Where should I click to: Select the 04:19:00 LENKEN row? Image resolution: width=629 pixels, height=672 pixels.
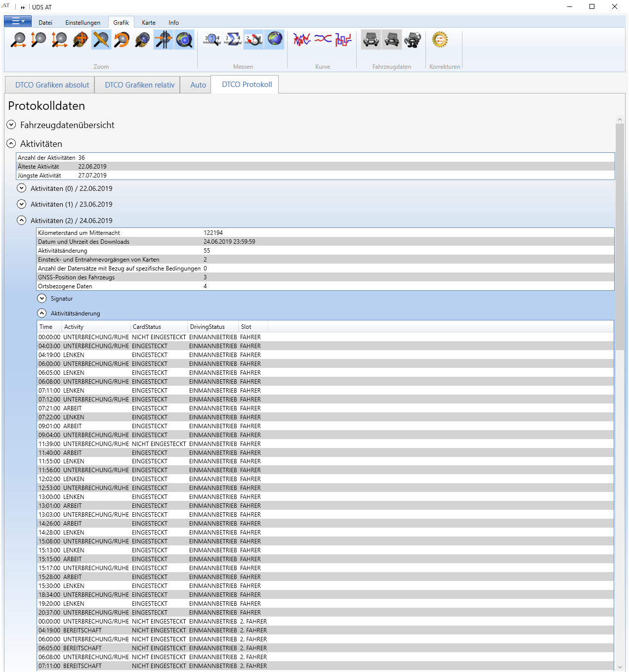point(326,355)
